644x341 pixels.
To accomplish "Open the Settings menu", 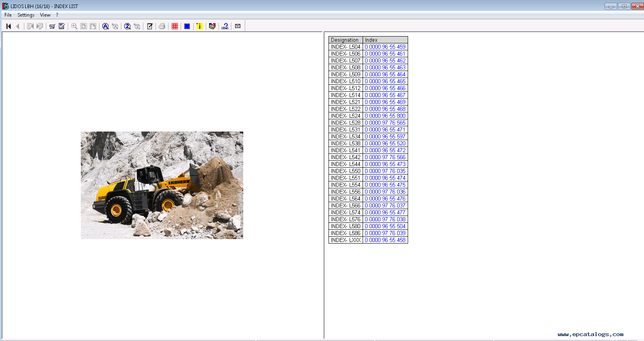I will coord(26,15).
